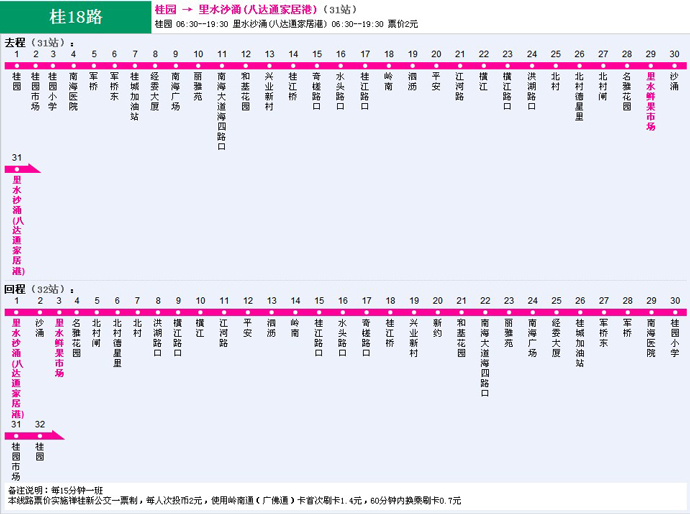Image resolution: width=690 pixels, height=514 pixels.
Task: Select 水头路口 in the 去程 row
Action: tap(341, 91)
